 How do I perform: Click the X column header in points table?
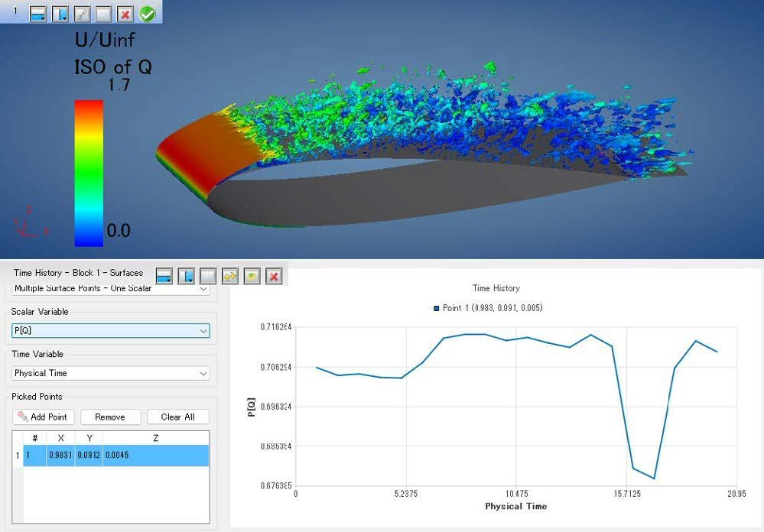[60, 438]
